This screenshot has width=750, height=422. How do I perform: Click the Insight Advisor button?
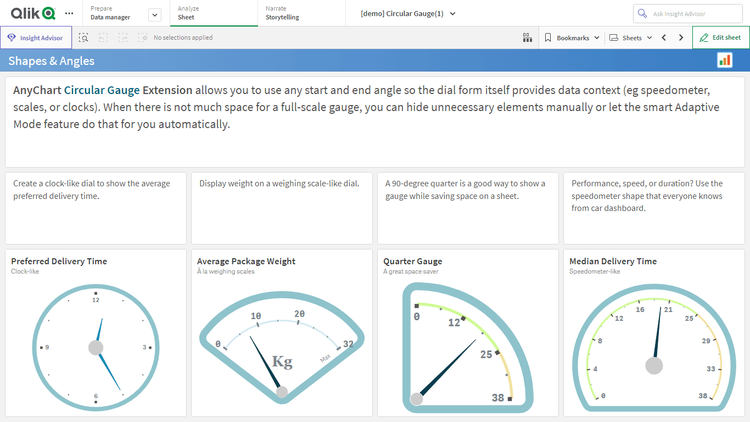(x=35, y=37)
